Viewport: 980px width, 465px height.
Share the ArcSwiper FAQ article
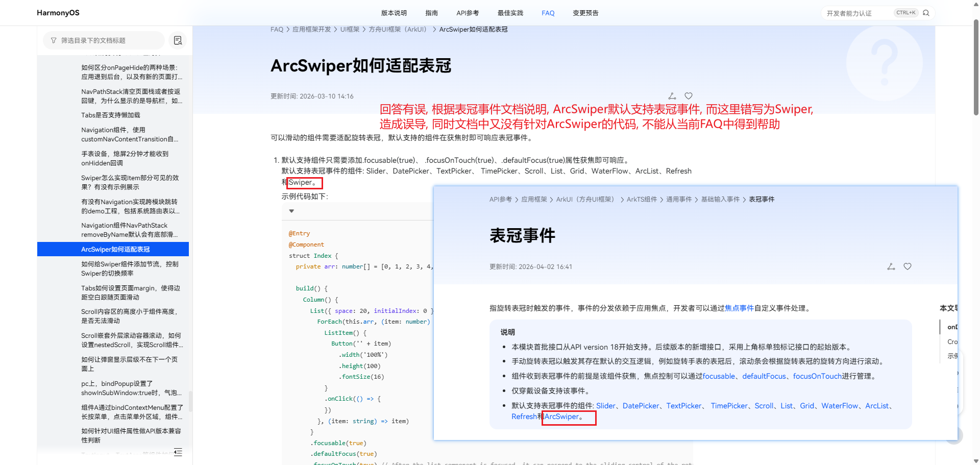(672, 96)
